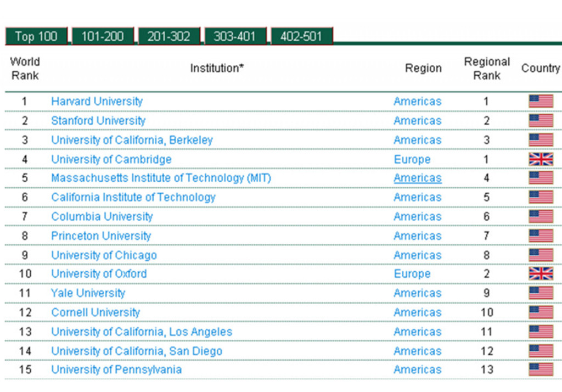Show the 402-501 rankings tab
Image resolution: width=562 pixels, height=392 pixels.
coord(301,37)
